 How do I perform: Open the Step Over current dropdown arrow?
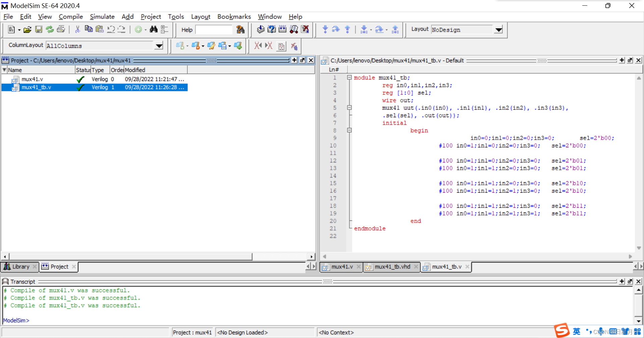[387, 30]
